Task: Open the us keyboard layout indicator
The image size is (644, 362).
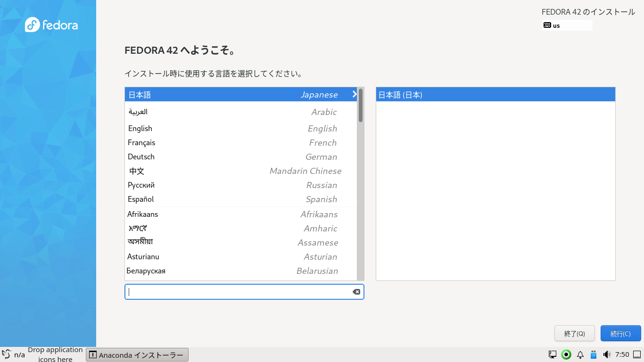Action: [x=567, y=25]
